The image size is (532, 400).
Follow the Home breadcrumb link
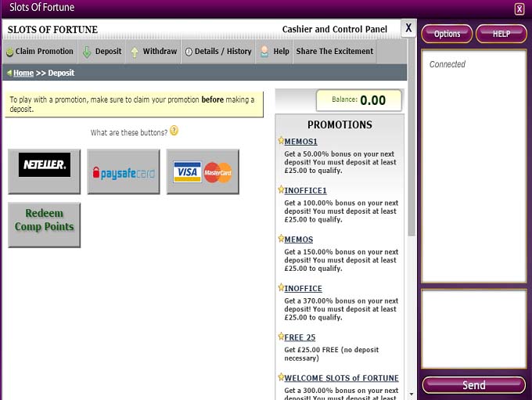(23, 73)
